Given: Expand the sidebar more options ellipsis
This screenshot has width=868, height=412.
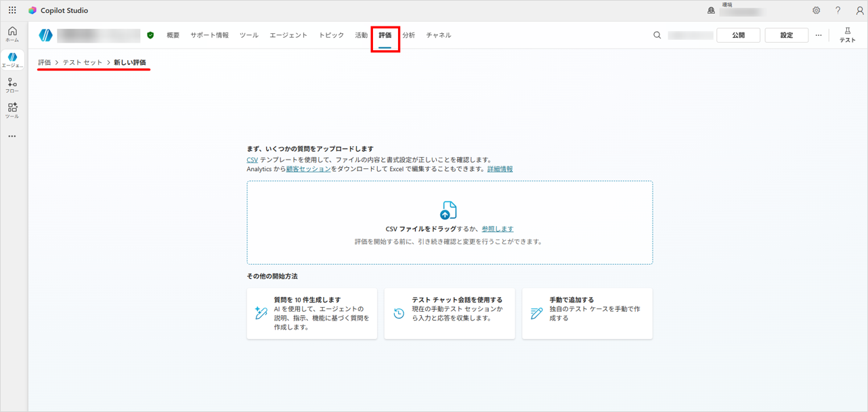Looking at the screenshot, I should 12,136.
